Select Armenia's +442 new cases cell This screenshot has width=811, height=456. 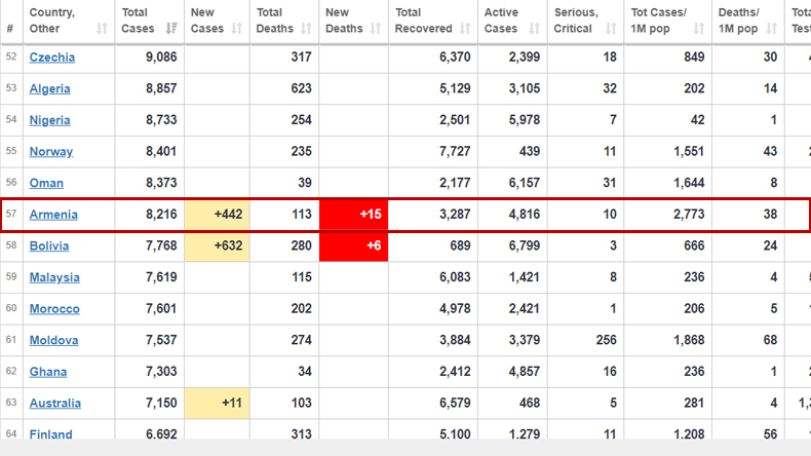[x=217, y=215]
